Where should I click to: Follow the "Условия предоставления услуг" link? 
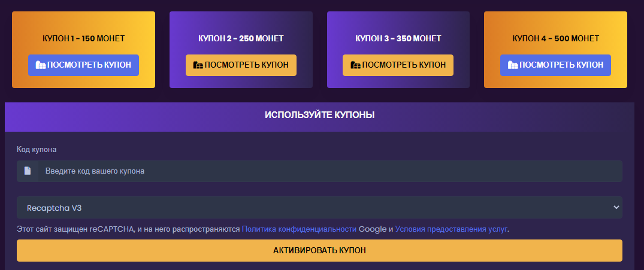point(451,229)
